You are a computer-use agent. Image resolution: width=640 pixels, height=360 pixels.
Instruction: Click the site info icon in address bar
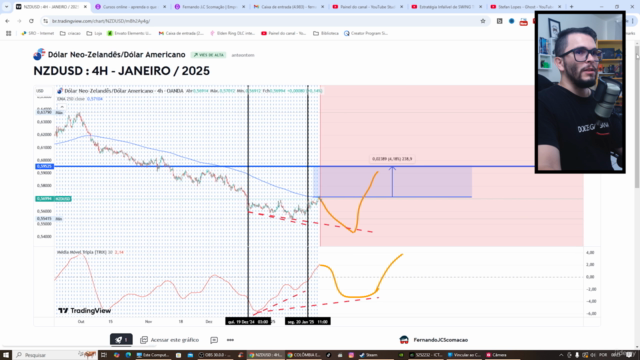46,21
